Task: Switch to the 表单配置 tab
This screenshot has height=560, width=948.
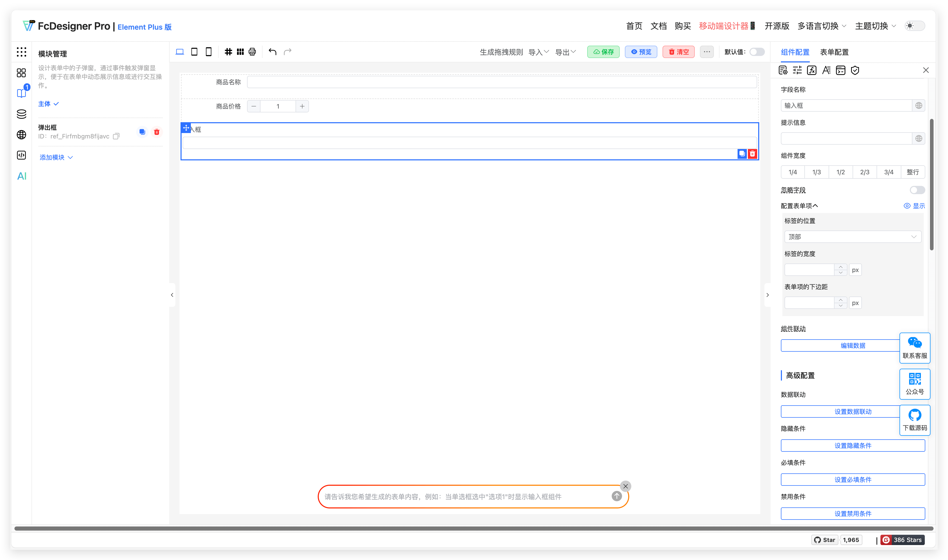Action: (834, 52)
